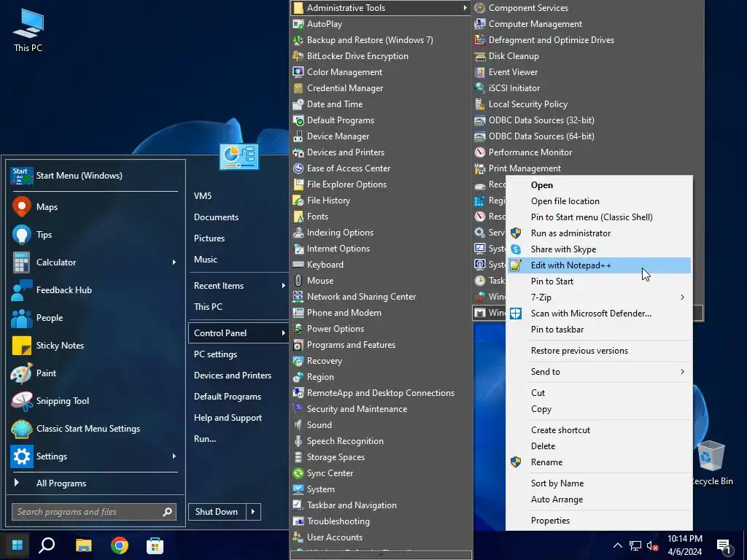
Task: Open notification center on taskbar
Action: pyautogui.click(x=724, y=545)
